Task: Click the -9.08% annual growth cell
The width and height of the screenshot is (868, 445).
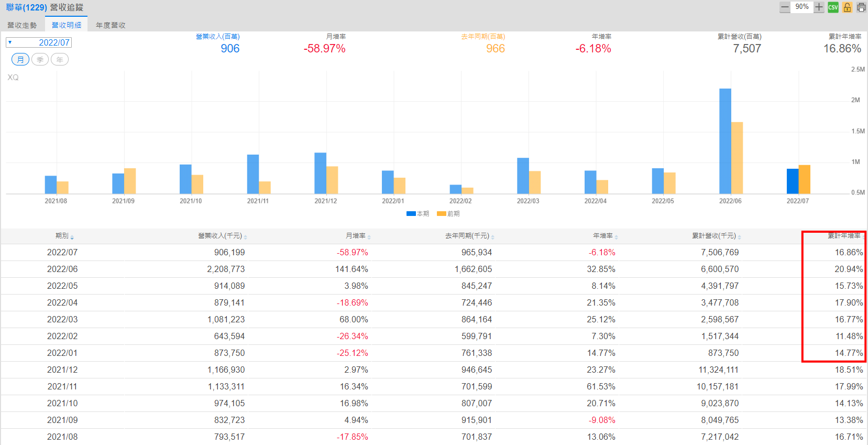Action: [602, 420]
